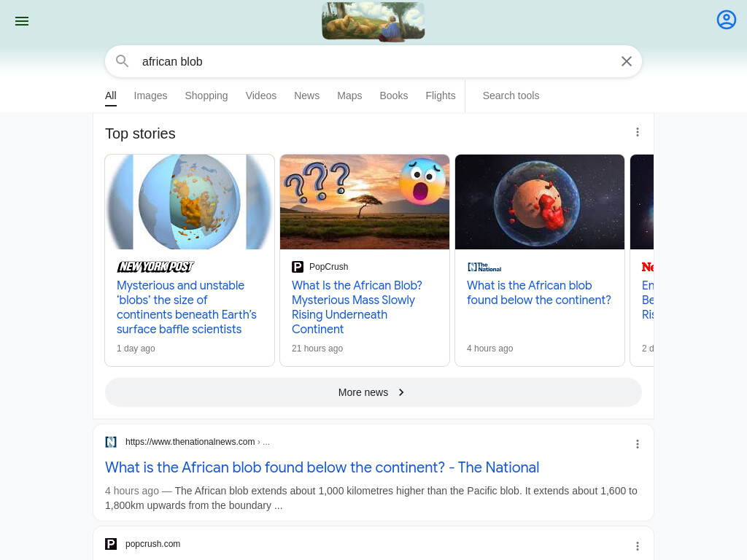747x560 pixels.
Task: Open 'What Is the African Blob? Mysterious Mass' headline
Action: (357, 307)
